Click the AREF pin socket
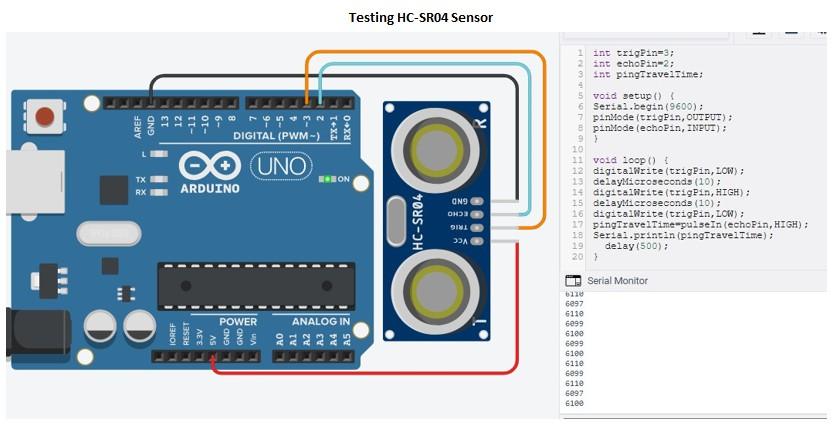This screenshot has height=429, width=839. tap(138, 103)
